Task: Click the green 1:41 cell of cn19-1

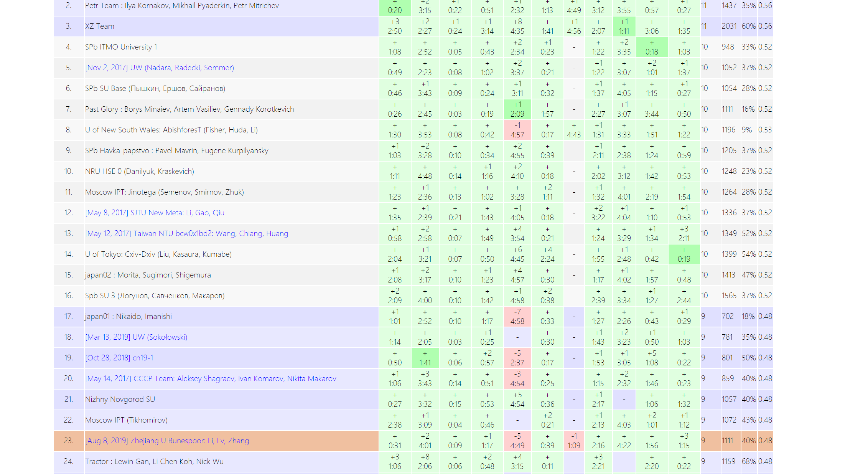Action: point(425,358)
